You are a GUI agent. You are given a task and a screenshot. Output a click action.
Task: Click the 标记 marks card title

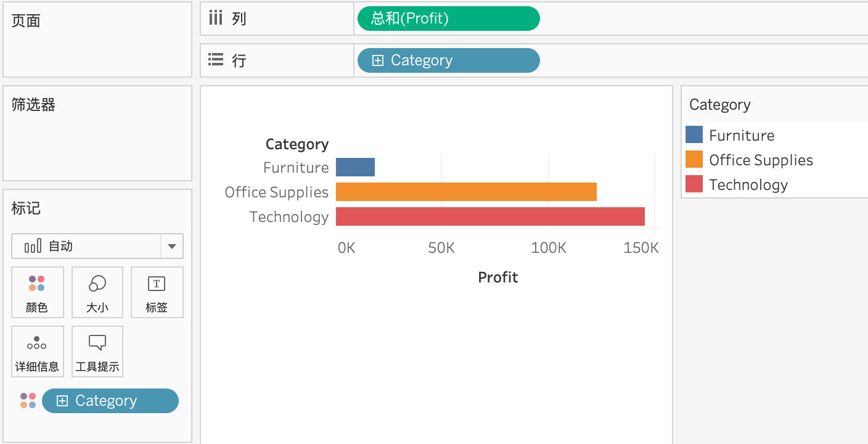coord(26,208)
